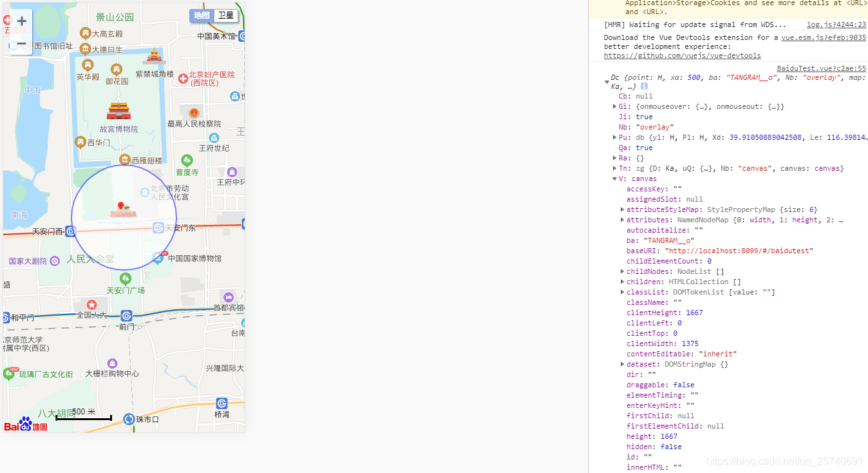
Task: Open the vue-devtools GitHub link
Action: pos(683,56)
